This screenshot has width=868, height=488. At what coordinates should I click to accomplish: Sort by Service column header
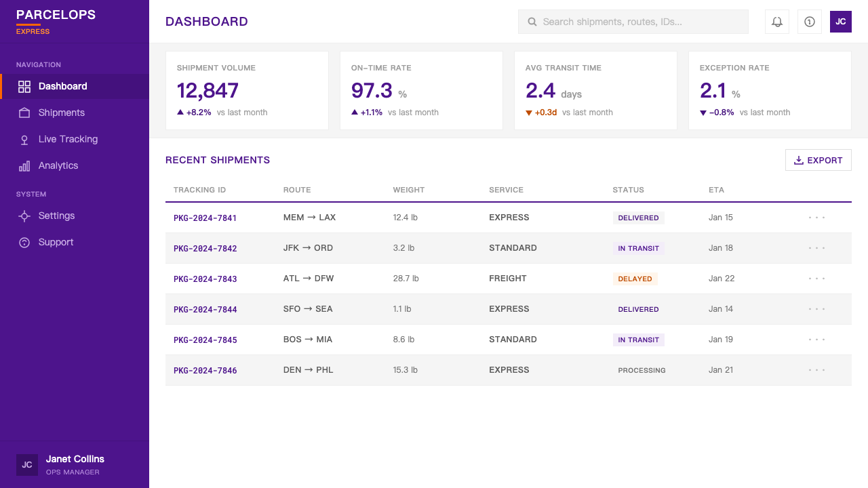click(x=506, y=190)
